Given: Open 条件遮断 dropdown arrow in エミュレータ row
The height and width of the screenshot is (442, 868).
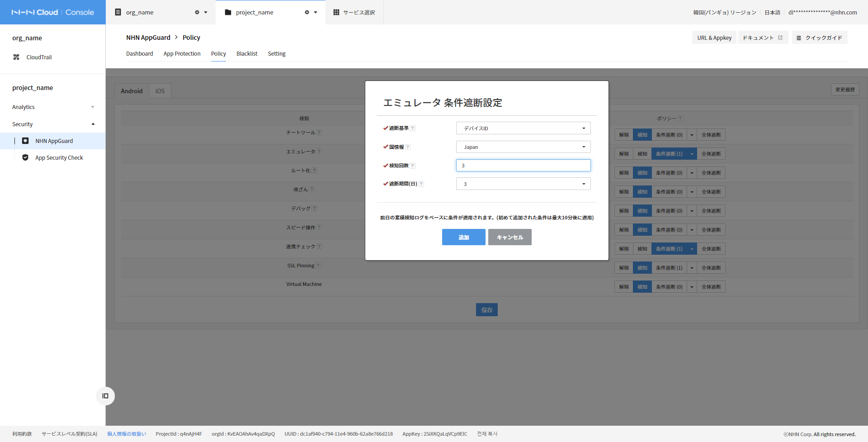Looking at the screenshot, I should coord(692,154).
